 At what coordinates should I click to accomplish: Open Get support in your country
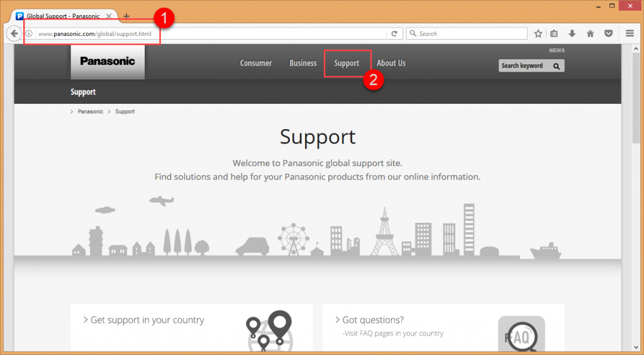tap(147, 320)
